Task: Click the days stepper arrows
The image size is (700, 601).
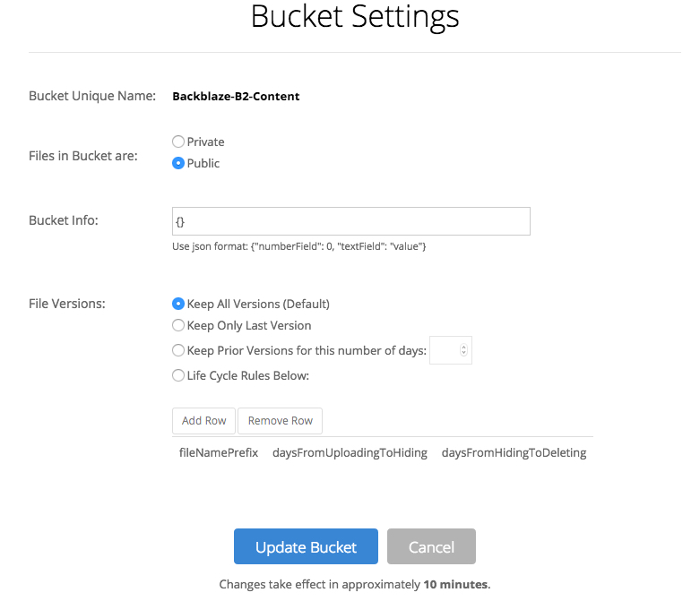Action: pos(464,350)
